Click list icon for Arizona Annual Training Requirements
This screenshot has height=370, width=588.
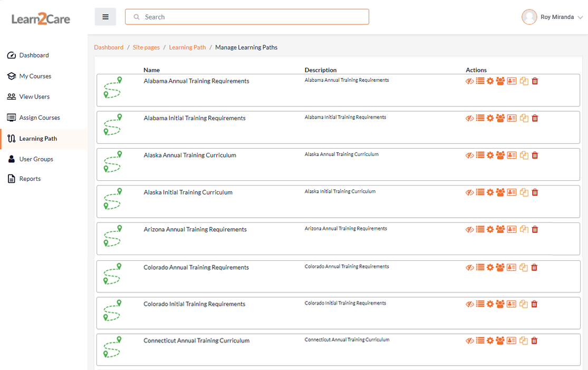click(480, 229)
